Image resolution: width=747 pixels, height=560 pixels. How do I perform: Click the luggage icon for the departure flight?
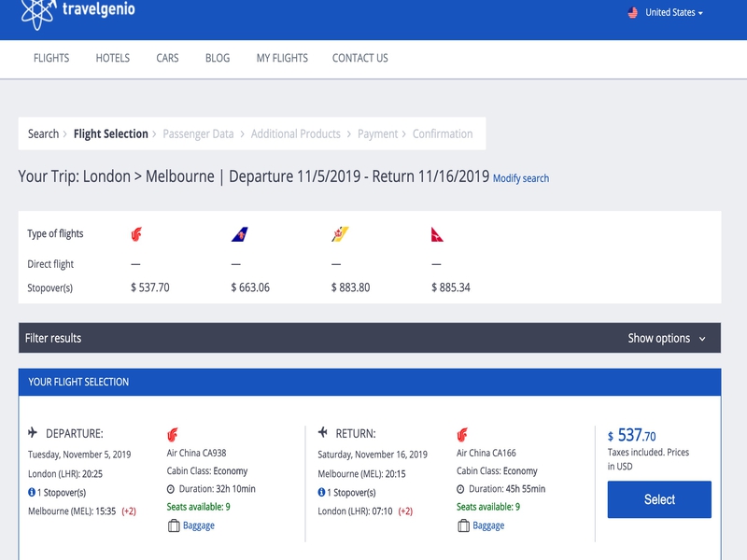pyautogui.click(x=174, y=525)
